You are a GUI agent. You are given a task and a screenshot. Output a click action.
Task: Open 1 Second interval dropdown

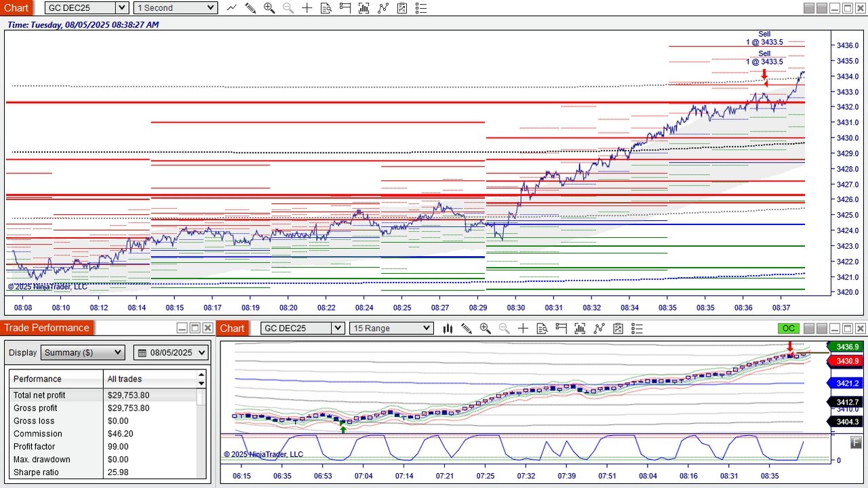coord(175,8)
